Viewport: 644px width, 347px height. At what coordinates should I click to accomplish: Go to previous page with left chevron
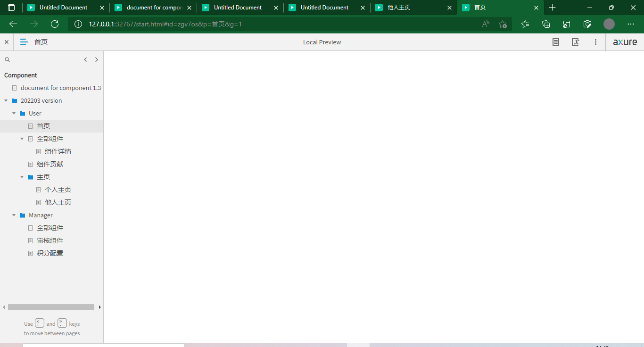pos(85,59)
